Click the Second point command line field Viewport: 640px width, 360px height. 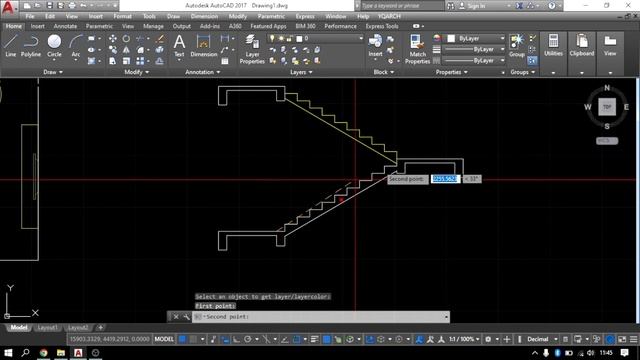click(321, 317)
